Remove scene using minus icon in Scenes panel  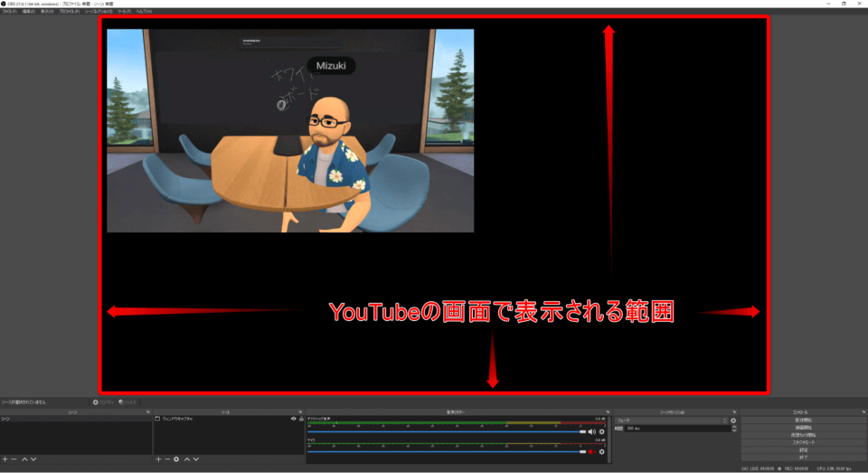[14, 459]
